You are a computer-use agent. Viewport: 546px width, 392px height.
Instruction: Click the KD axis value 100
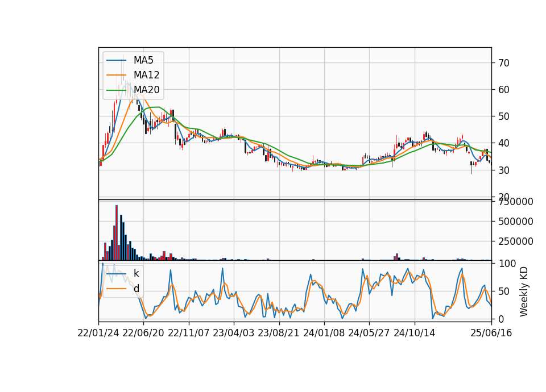507,264
